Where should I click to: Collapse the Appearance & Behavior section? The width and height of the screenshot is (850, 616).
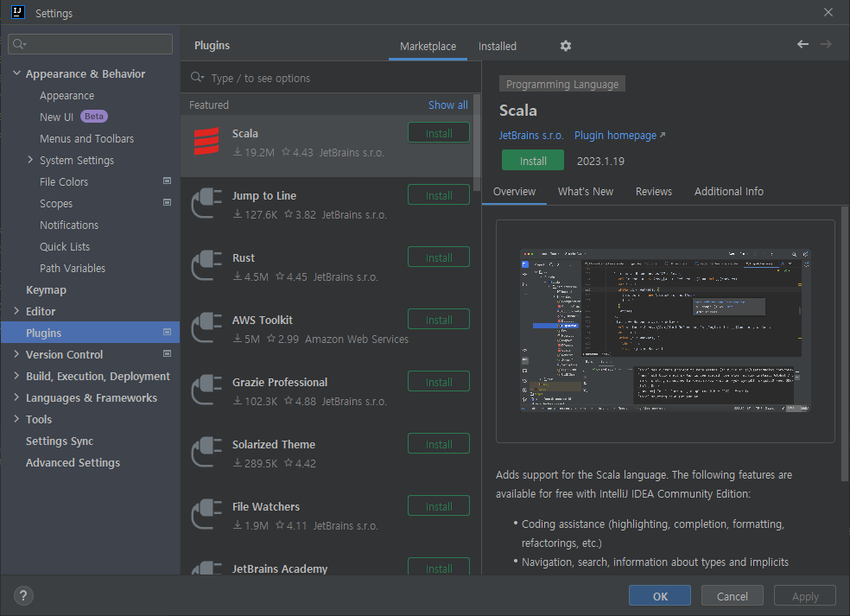[16, 73]
